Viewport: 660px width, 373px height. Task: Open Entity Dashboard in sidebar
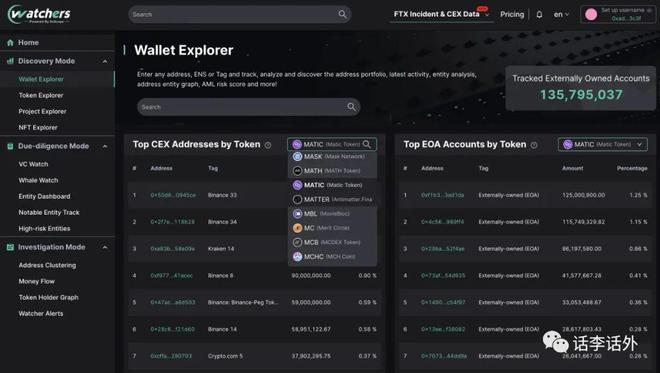click(x=44, y=196)
